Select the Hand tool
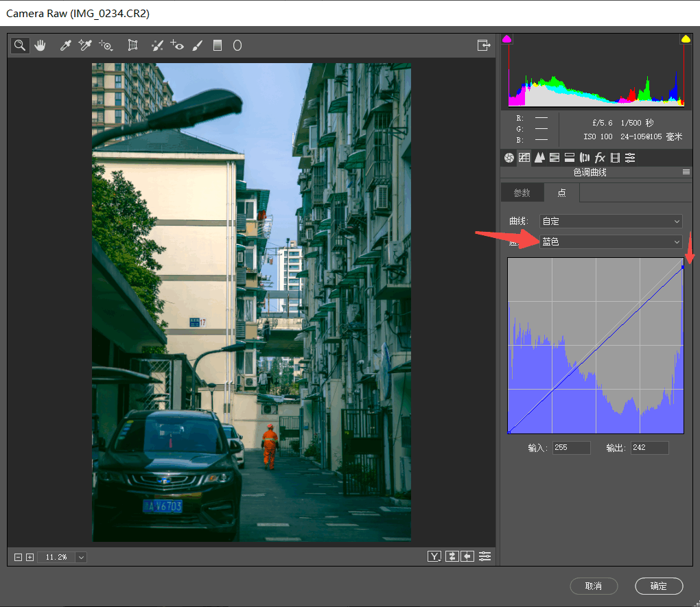The height and width of the screenshot is (607, 700). (x=40, y=45)
